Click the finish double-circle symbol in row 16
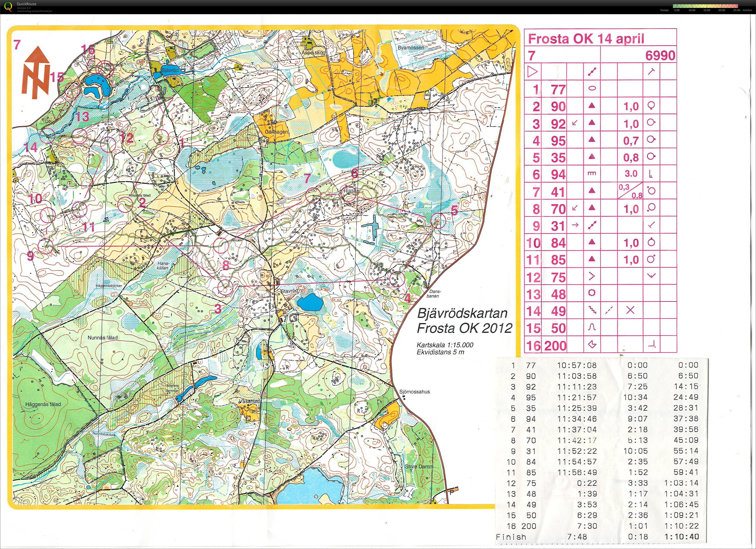 (592, 344)
